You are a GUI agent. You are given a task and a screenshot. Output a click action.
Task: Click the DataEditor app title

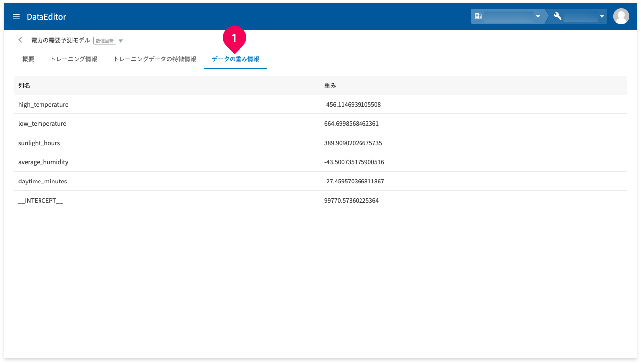(46, 17)
